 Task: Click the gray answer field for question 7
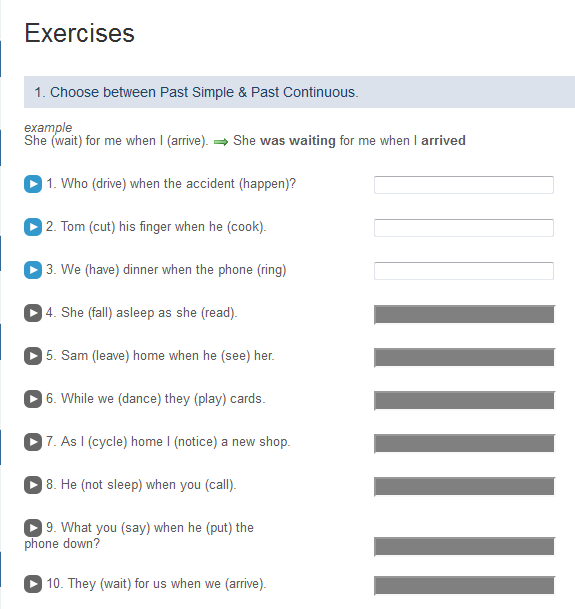(465, 444)
